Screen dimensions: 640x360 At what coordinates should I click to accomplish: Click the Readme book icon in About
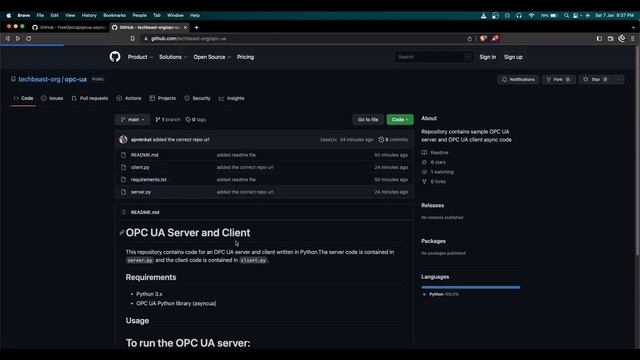(424, 152)
